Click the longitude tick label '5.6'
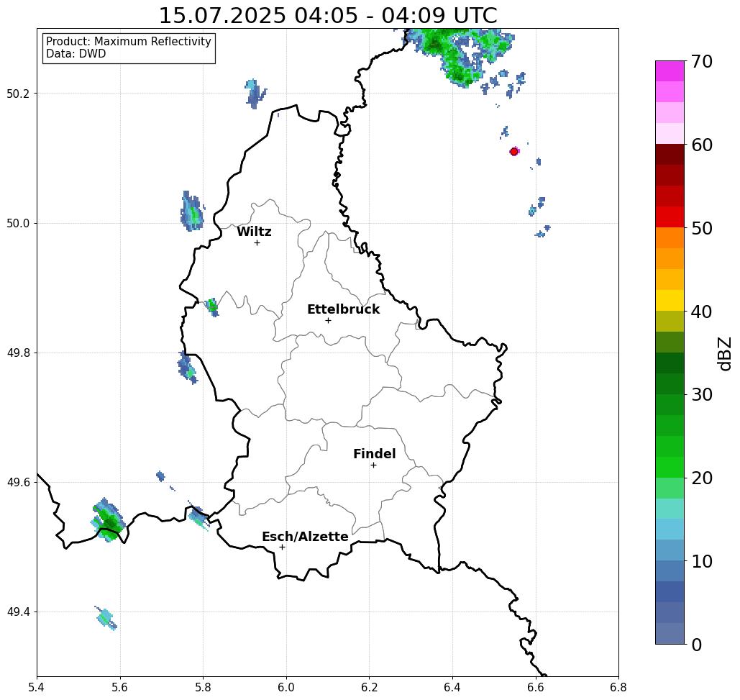 120,687
